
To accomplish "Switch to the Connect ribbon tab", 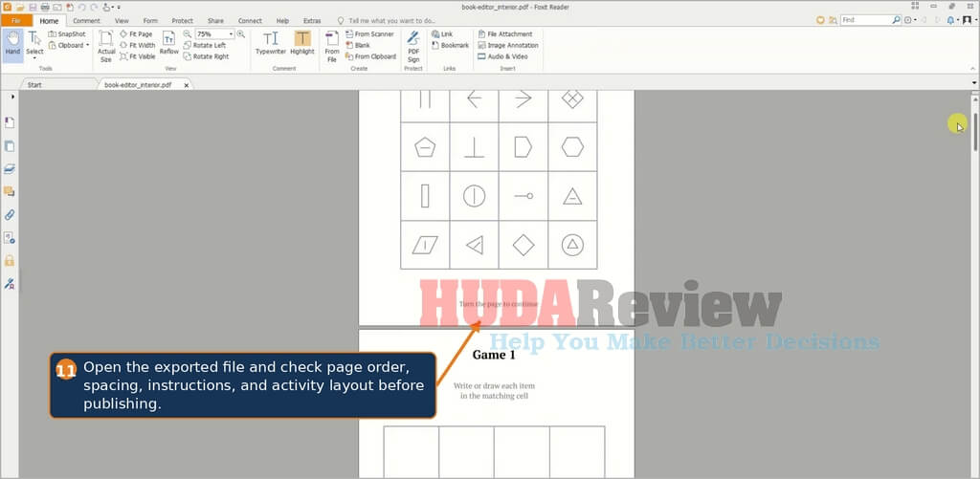I will click(250, 21).
